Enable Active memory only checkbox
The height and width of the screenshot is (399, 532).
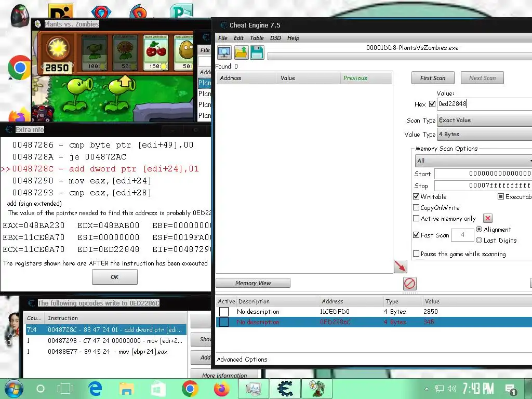[416, 218]
